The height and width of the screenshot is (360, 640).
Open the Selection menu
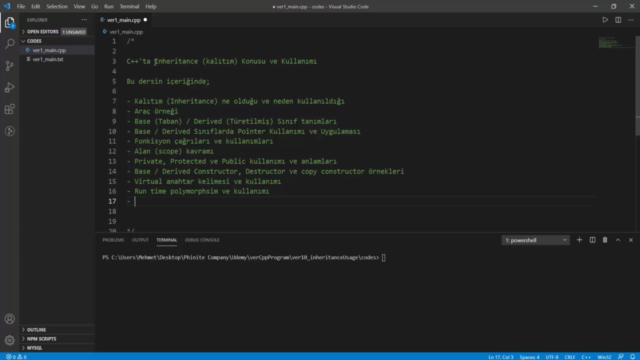click(x=57, y=7)
